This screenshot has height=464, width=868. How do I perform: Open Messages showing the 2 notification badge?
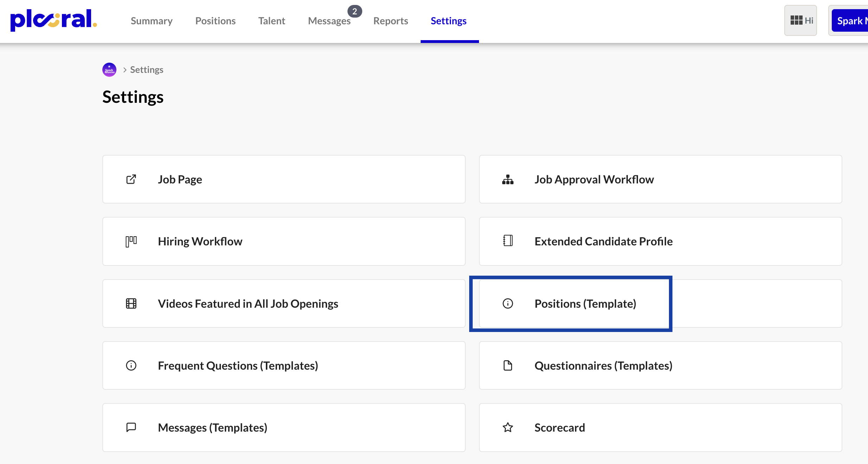[329, 20]
